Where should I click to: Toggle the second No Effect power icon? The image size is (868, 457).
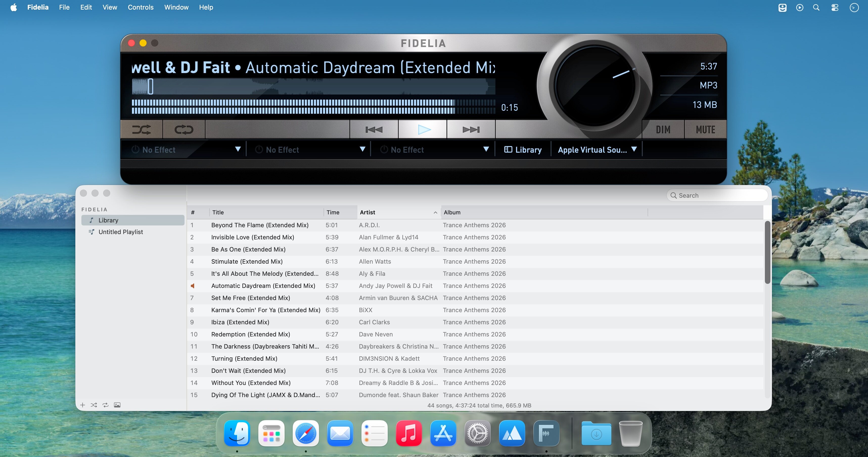coord(259,149)
